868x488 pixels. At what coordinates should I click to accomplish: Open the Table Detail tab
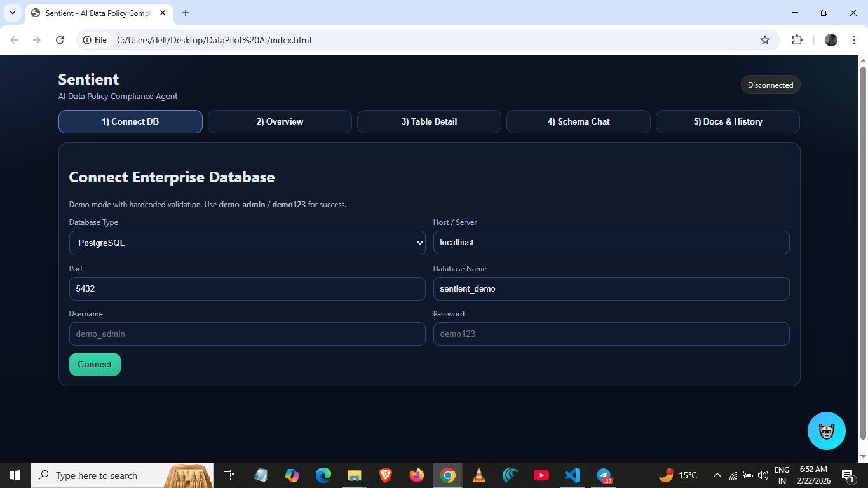click(429, 121)
